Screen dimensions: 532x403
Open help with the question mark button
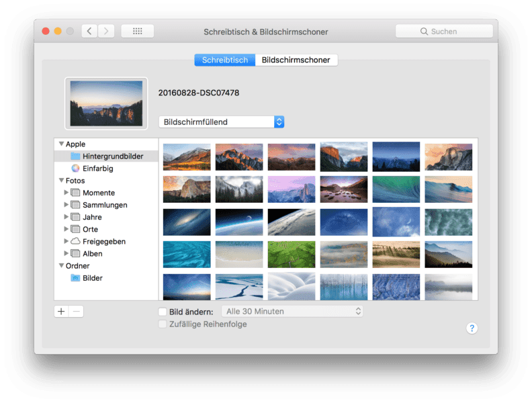point(472,328)
